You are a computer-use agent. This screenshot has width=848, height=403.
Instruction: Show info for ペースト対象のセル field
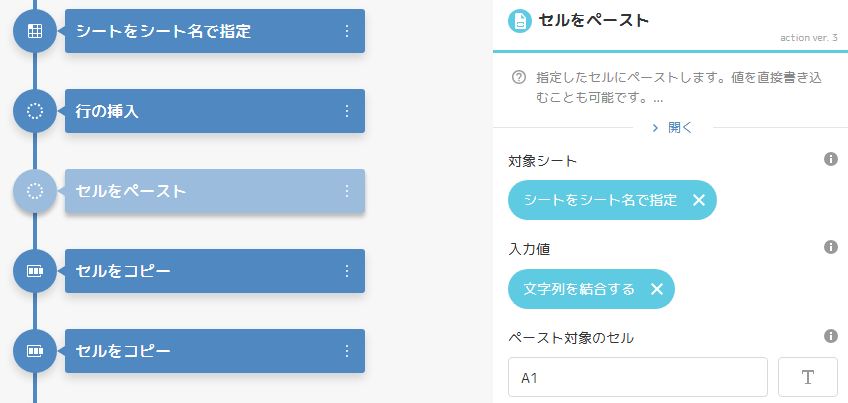click(x=830, y=336)
